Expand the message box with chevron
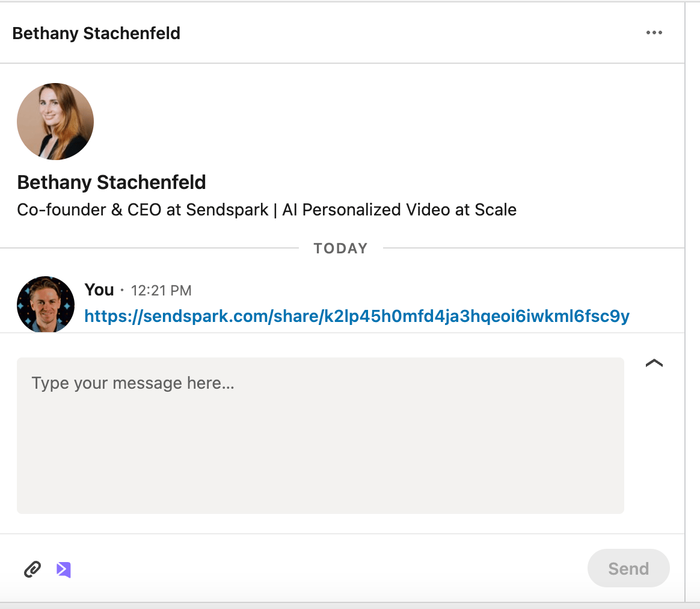 654,363
